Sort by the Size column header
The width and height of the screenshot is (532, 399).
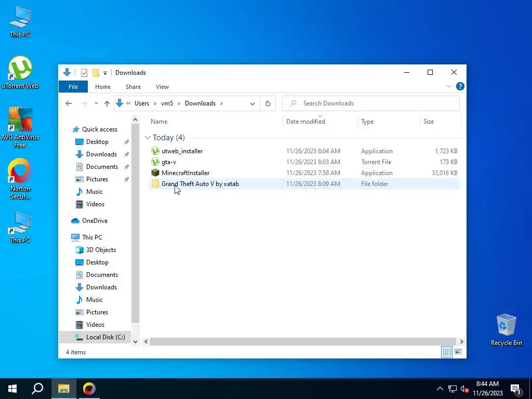click(429, 122)
